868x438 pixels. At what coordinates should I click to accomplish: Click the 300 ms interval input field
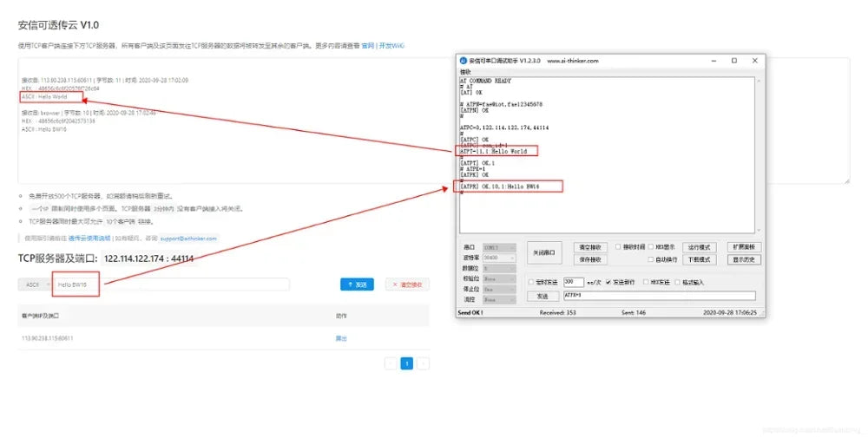tap(574, 282)
